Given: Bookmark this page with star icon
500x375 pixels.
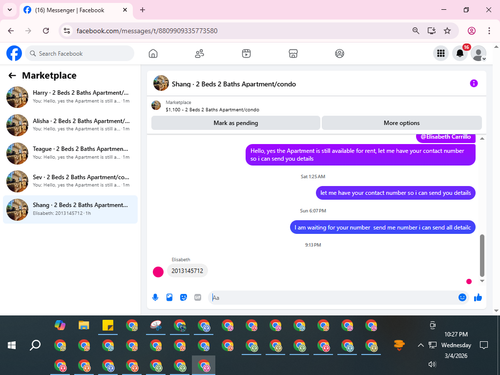Looking at the screenshot, I should [x=447, y=31].
